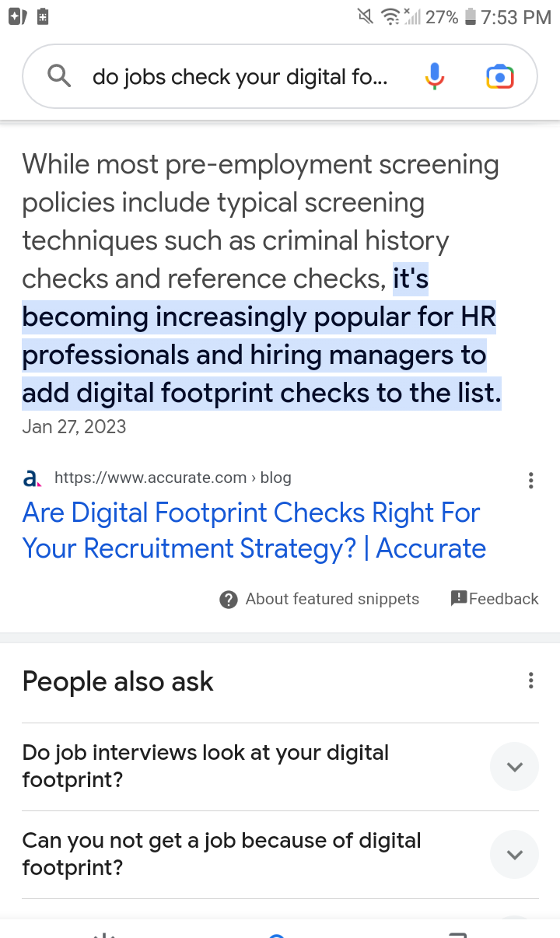Tap the 7:53 PM clock

tap(516, 17)
